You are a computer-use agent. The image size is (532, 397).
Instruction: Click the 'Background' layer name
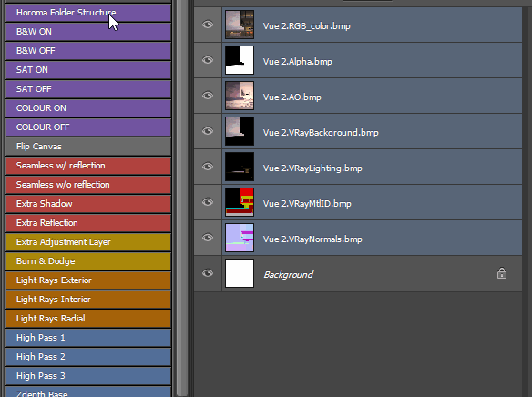(x=289, y=275)
